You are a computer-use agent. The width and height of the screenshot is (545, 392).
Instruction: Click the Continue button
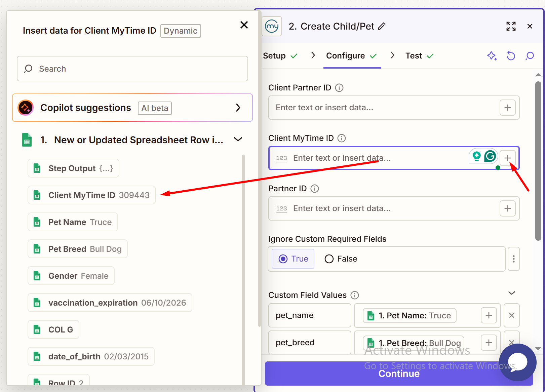click(399, 374)
